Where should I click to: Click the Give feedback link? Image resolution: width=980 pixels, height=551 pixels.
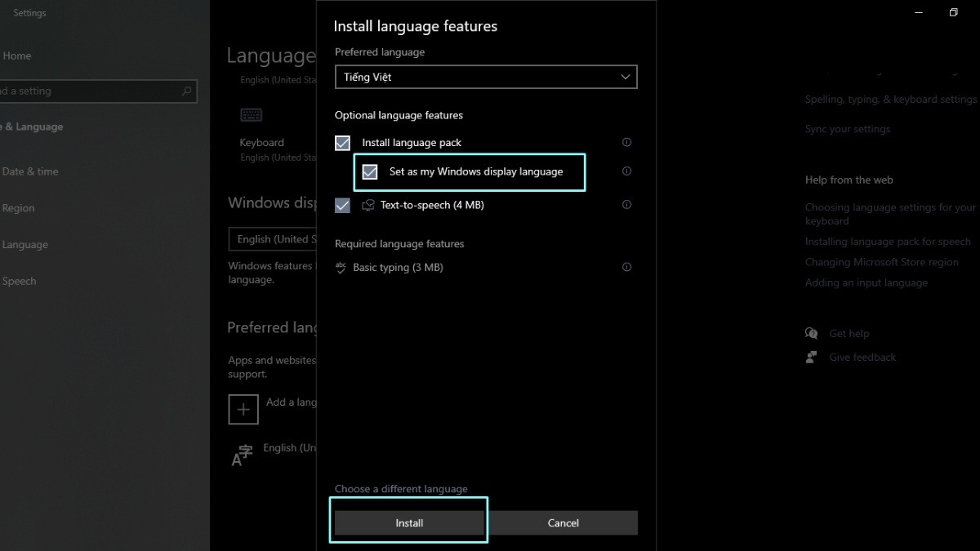[862, 358]
